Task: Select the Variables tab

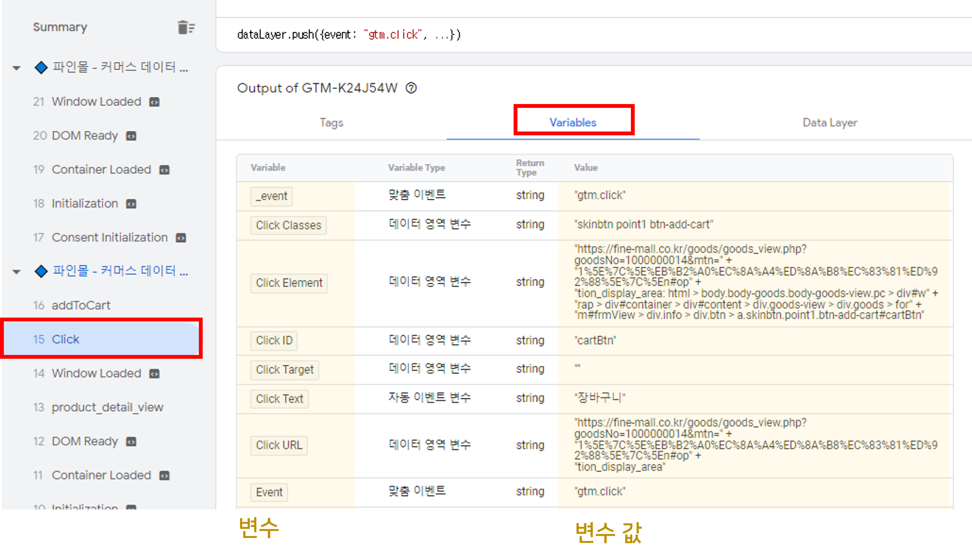Action: click(573, 123)
